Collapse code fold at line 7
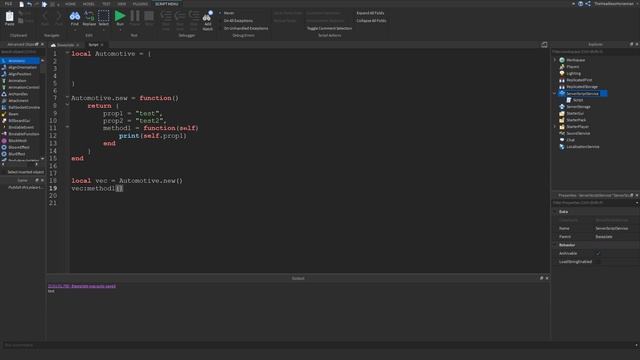This screenshot has height=360, width=640. pyautogui.click(x=67, y=97)
